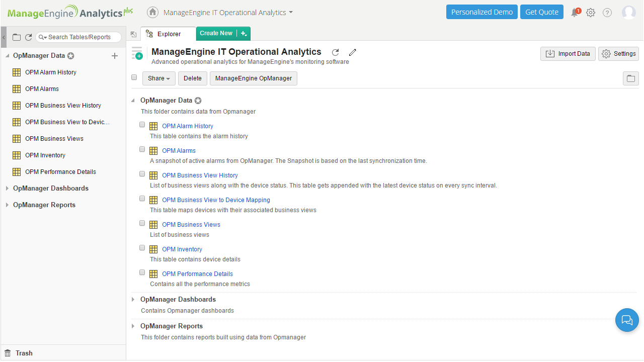644x362 pixels.
Task: Open the OPM Business View History link
Action: (200, 175)
